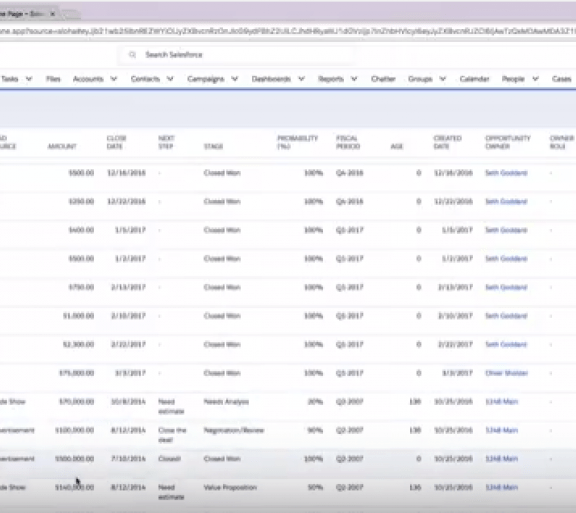Select the Cases tab
Screen dimensions: 576x513
tap(561, 79)
